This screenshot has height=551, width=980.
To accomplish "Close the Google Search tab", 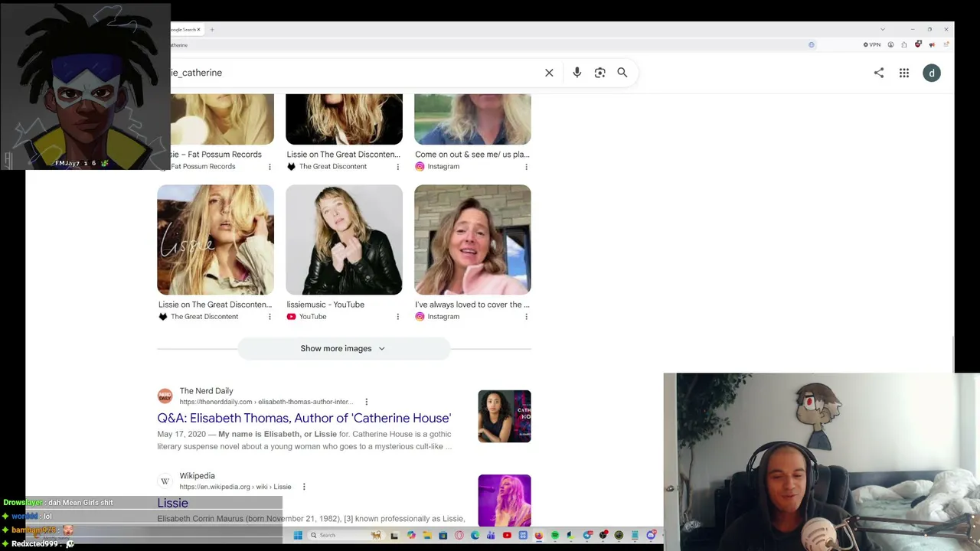I will click(198, 30).
